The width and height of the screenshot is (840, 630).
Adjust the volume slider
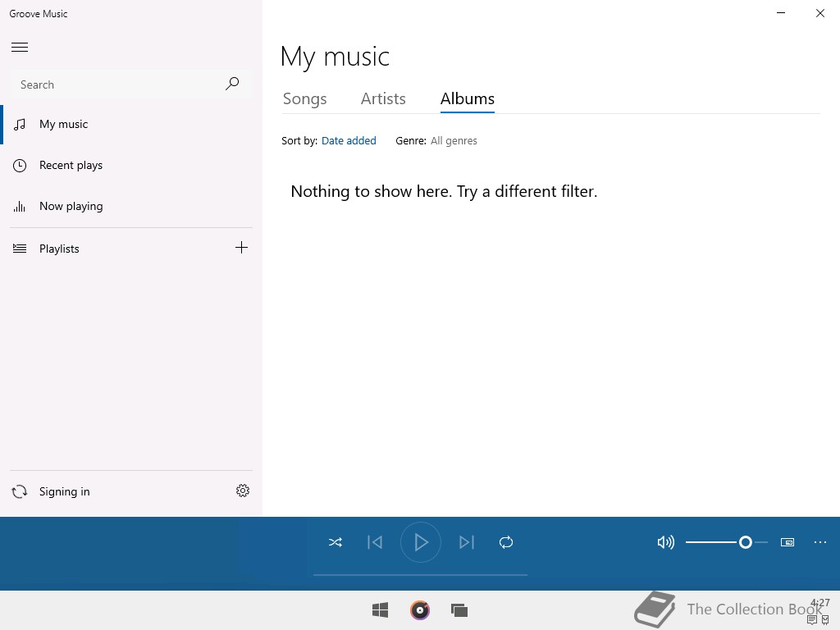(727, 543)
